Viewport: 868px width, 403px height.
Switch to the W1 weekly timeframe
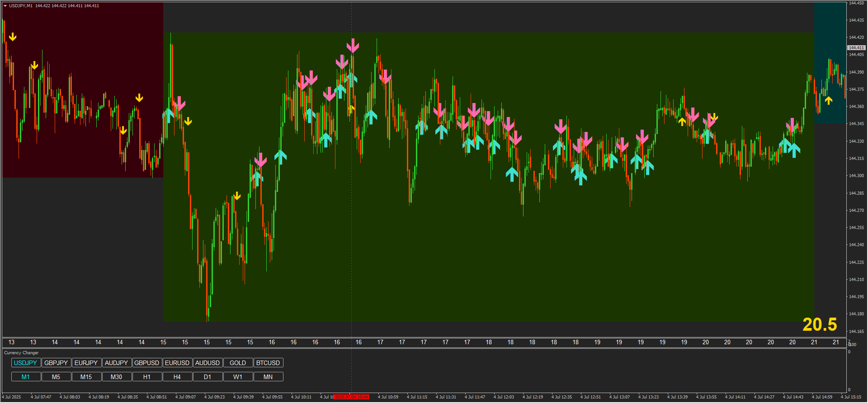238,377
